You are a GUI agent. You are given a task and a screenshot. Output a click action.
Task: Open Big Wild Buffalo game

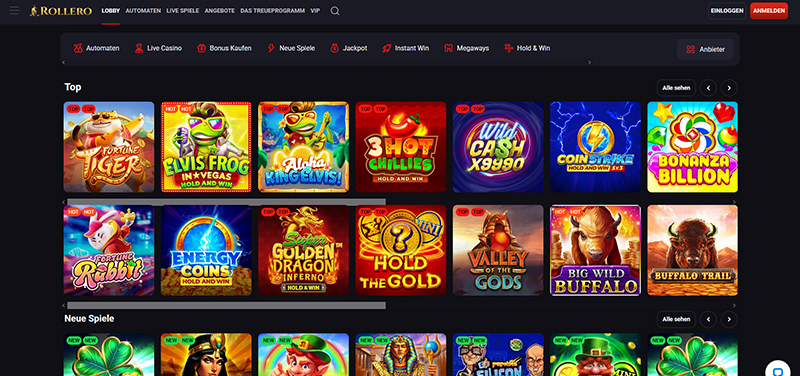pyautogui.click(x=595, y=250)
